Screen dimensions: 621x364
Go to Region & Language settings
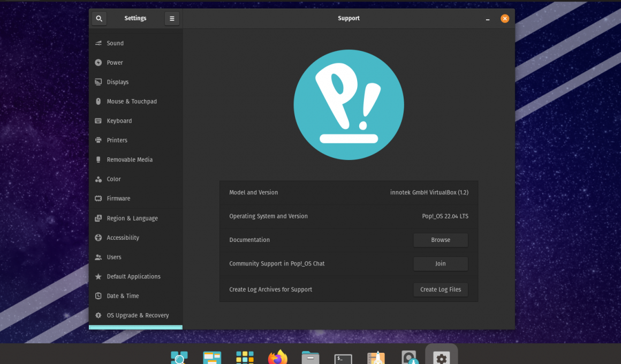132,218
